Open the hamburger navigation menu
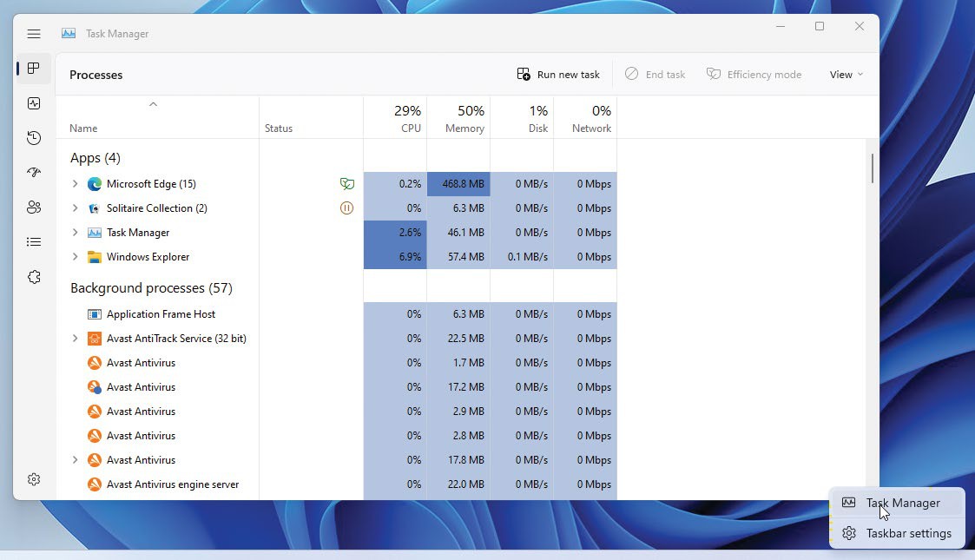The width and height of the screenshot is (975, 560). (34, 34)
